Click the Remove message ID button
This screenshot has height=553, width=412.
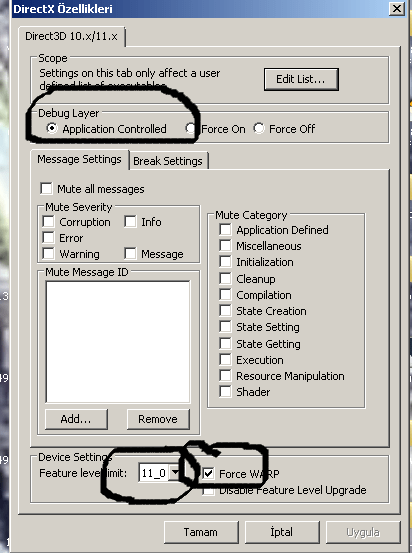[158, 419]
